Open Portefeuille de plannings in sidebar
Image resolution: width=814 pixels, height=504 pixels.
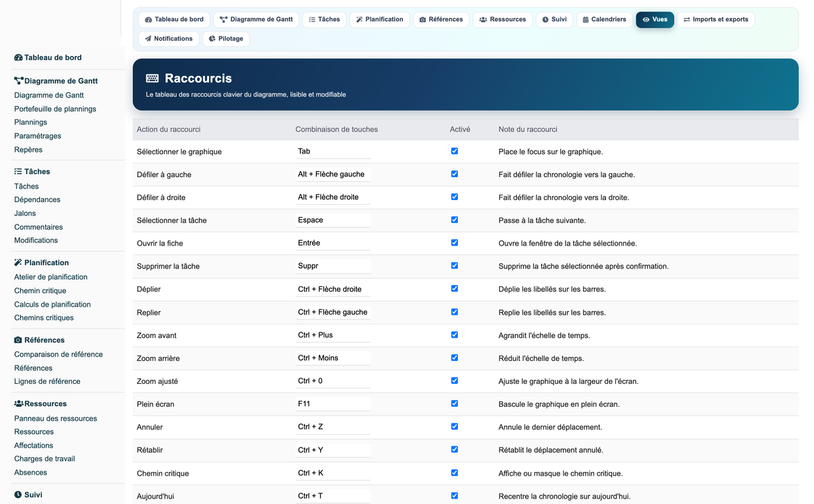tap(55, 109)
